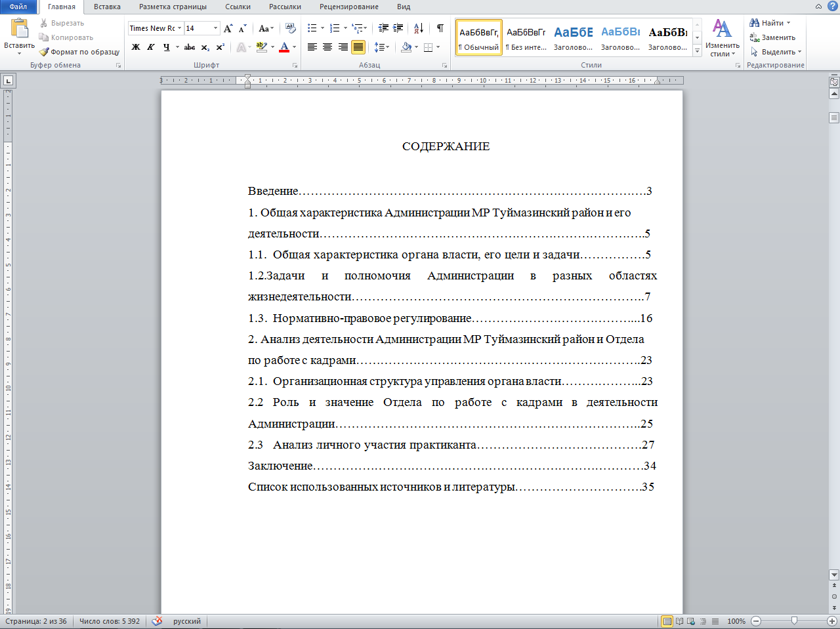The width and height of the screenshot is (840, 629).
Task: Toggle italic formatting (К)
Action: [151, 47]
